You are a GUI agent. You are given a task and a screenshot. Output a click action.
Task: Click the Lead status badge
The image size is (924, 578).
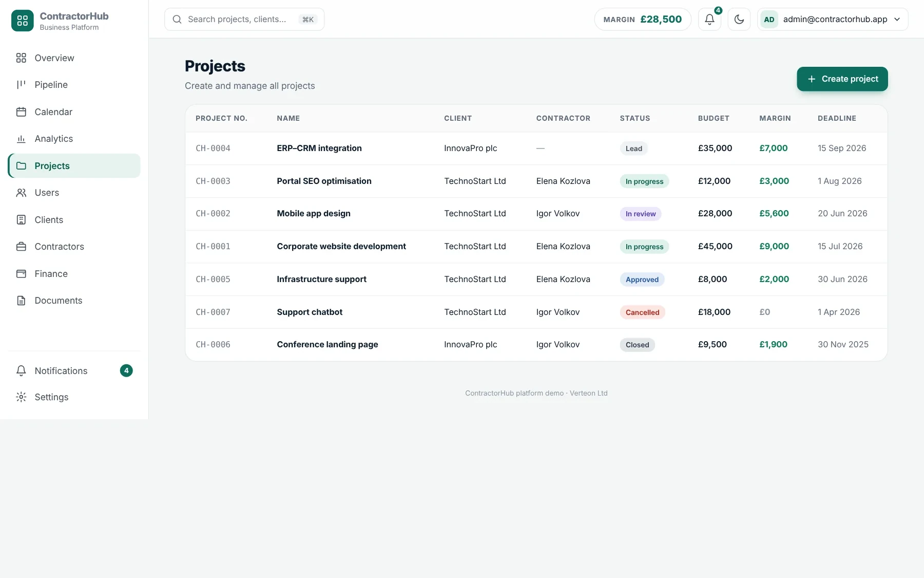point(634,148)
